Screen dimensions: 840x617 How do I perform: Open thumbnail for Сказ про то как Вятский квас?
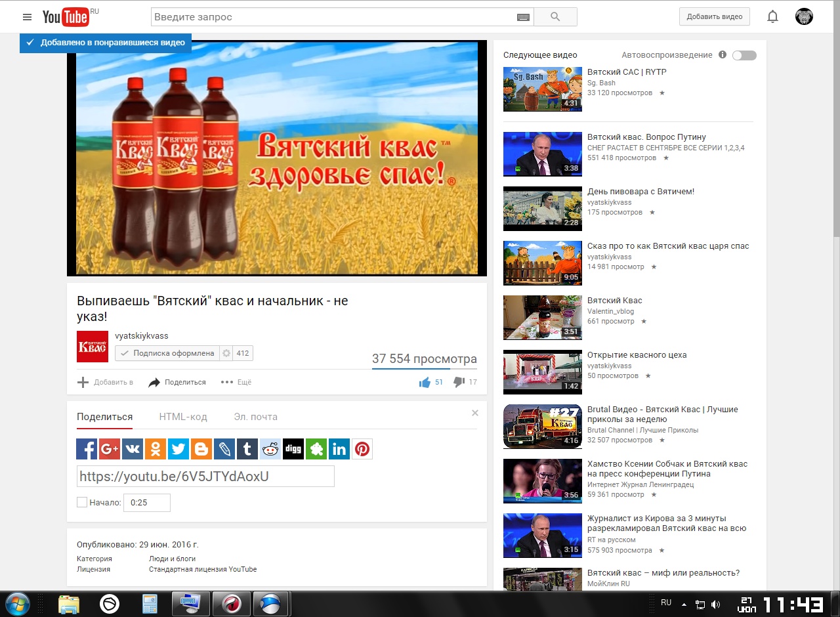point(543,263)
